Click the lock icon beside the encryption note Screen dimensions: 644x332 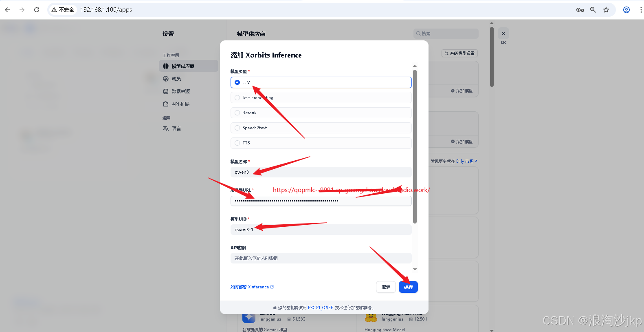coord(275,308)
